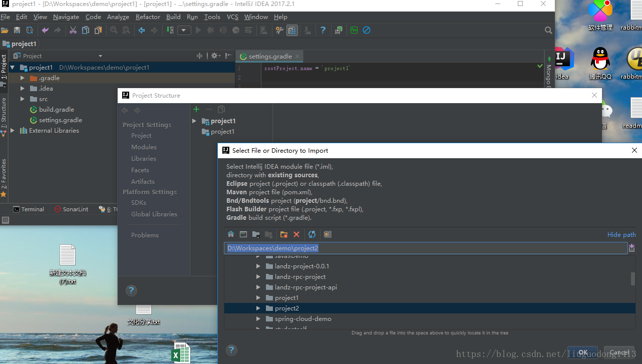The height and width of the screenshot is (364, 642).
Task: Expand External Libraries in Project tree
Action: 13,131
